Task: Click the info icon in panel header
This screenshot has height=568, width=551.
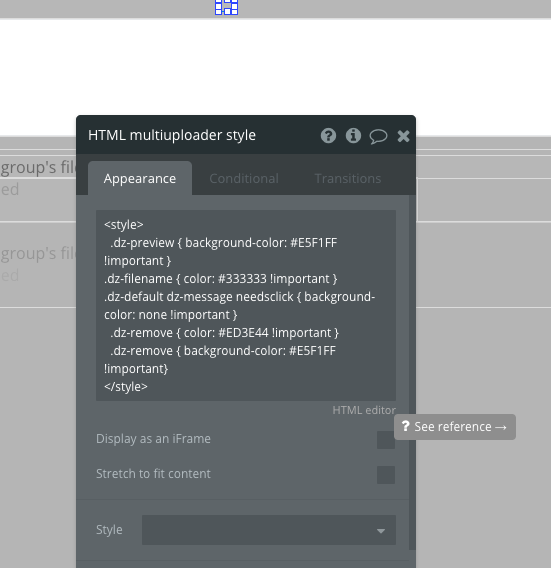Action: tap(353, 136)
